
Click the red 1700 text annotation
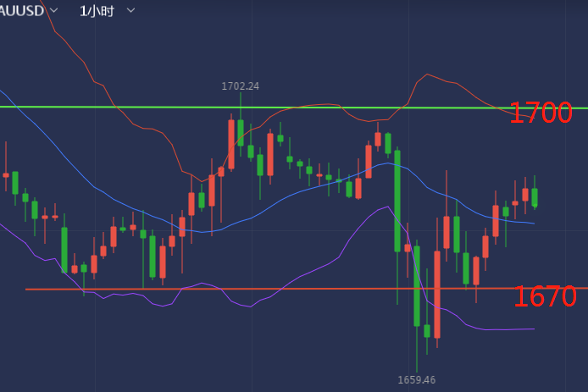tap(541, 113)
